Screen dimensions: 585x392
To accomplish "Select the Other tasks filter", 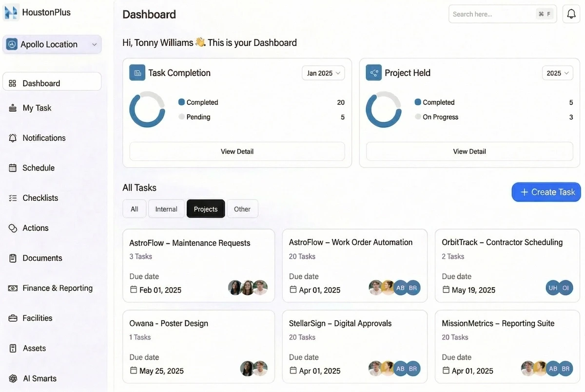I will pos(242,208).
